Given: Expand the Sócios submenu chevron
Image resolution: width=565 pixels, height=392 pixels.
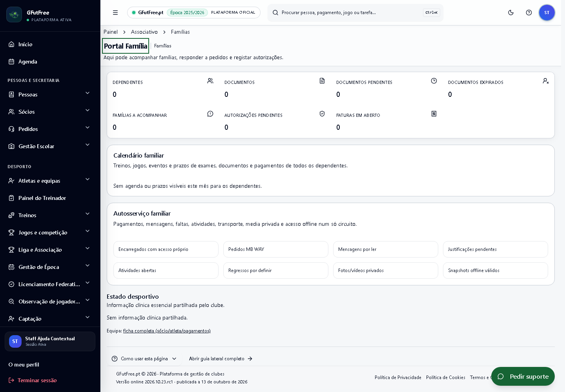Looking at the screenshot, I should [x=87, y=111].
